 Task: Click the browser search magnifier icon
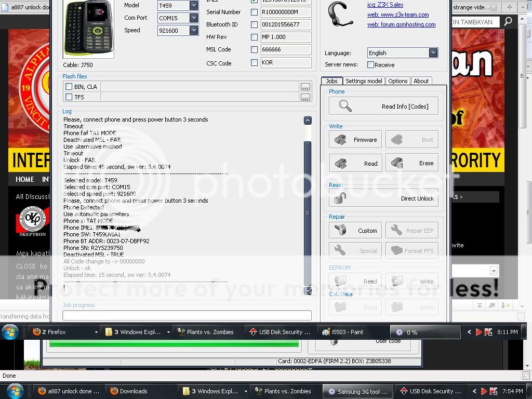pyautogui.click(x=508, y=21)
